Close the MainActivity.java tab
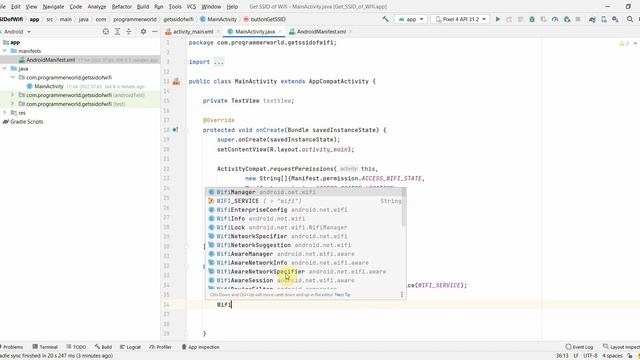Viewport: 640px width, 360px height. point(280,31)
